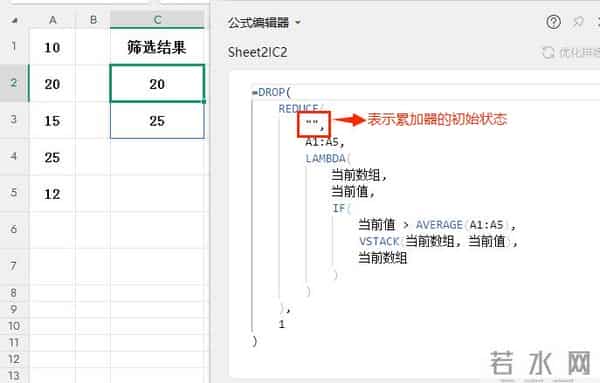Select row 10 header

(14, 326)
